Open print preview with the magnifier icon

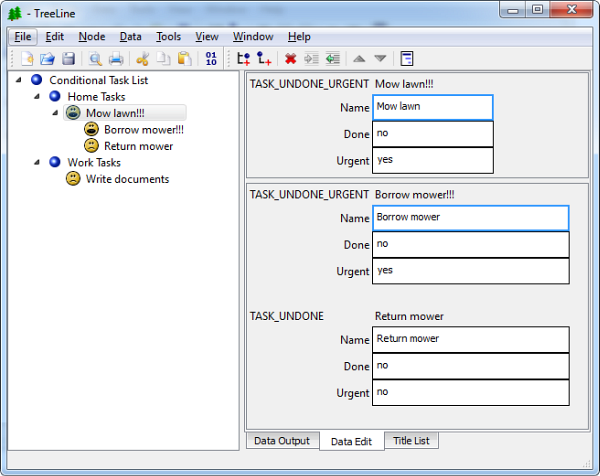pos(95,59)
